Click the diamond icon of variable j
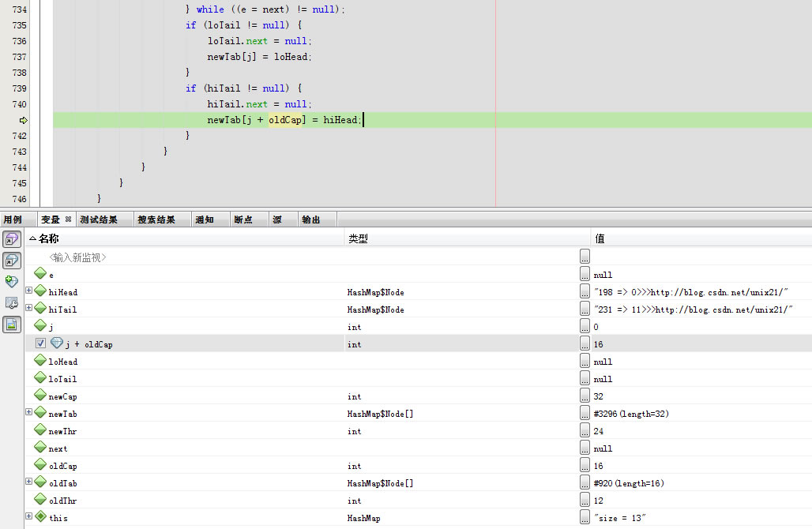This screenshot has width=812, height=529. pos(40,325)
